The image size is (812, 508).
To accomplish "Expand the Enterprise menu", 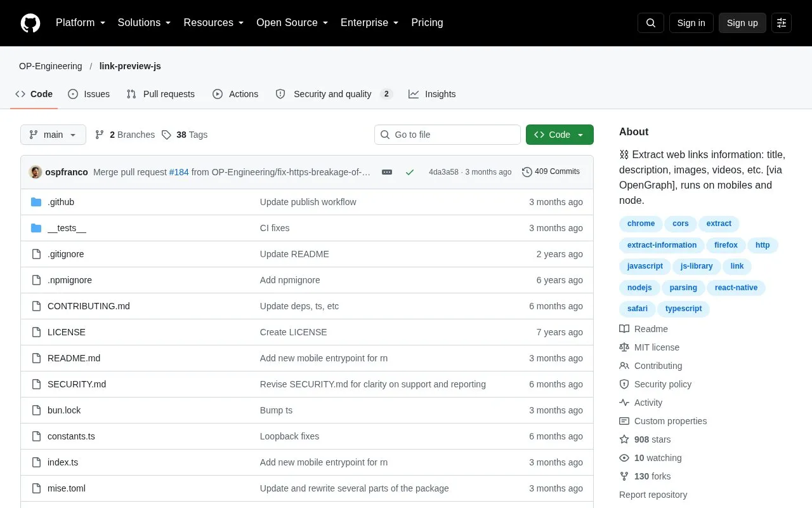I will [x=370, y=23].
